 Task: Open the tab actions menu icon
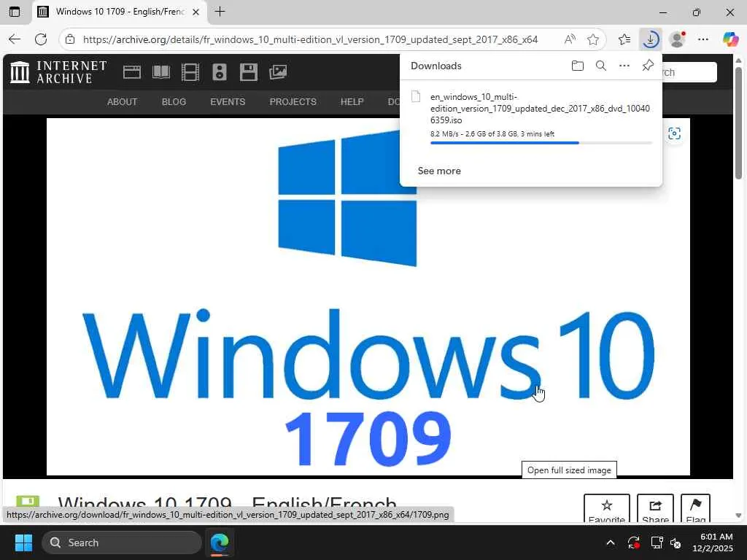(x=15, y=12)
